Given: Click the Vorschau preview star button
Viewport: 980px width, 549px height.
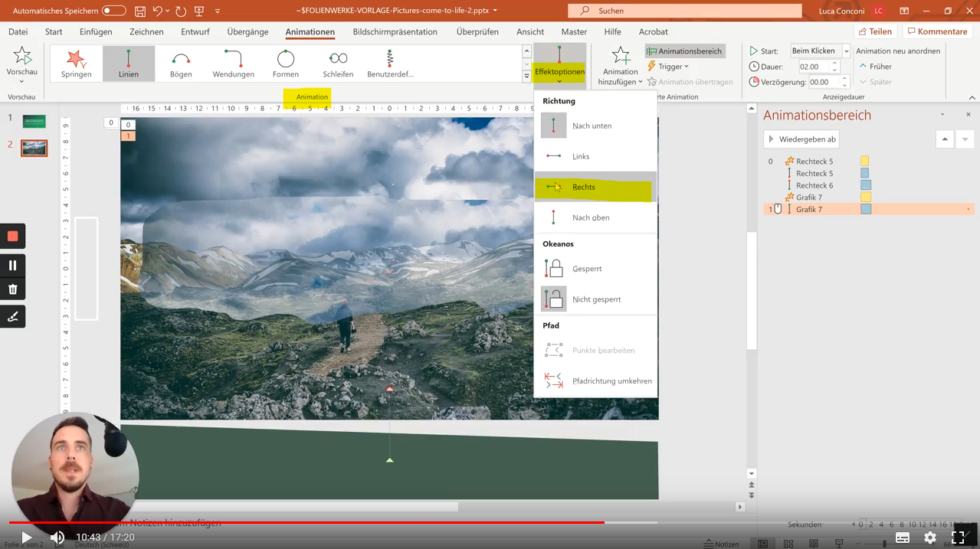Looking at the screenshot, I should pyautogui.click(x=21, y=63).
